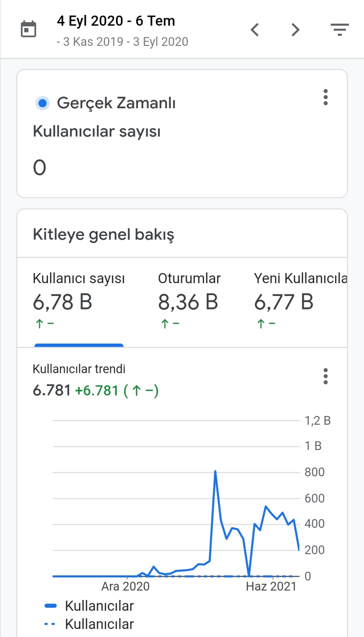364x637 pixels.
Task: Tap the real-time user count 0
Action: pos(39,168)
